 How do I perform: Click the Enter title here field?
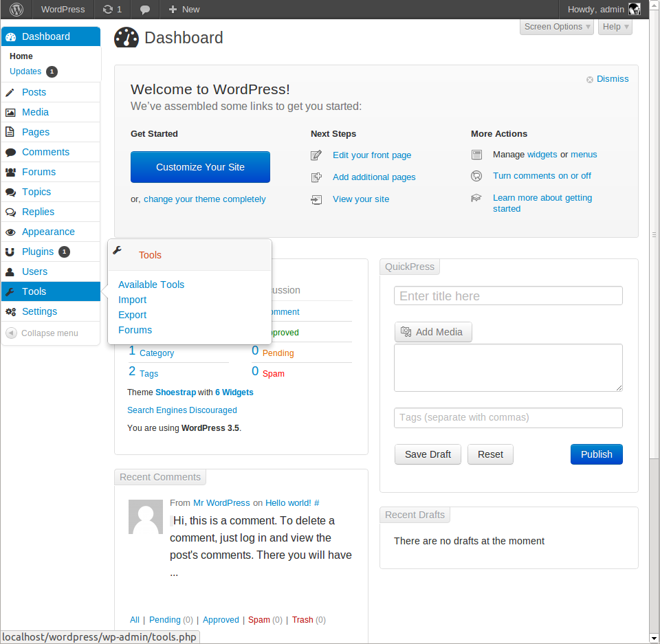coord(508,296)
